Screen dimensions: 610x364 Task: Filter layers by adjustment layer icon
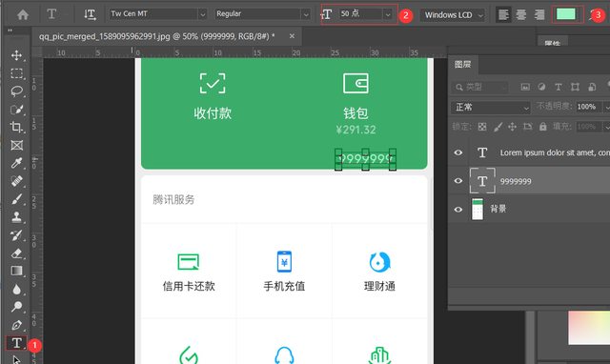click(541, 87)
